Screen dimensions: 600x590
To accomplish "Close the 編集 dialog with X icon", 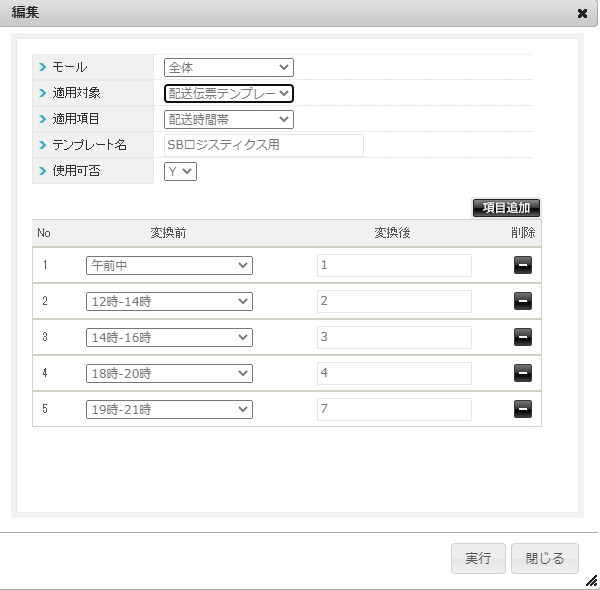I will (582, 14).
